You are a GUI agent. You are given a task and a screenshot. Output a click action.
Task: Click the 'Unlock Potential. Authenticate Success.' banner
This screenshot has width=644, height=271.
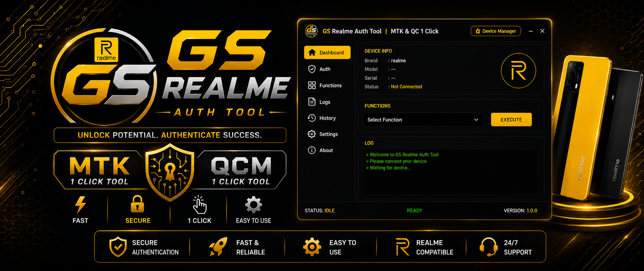(x=170, y=135)
